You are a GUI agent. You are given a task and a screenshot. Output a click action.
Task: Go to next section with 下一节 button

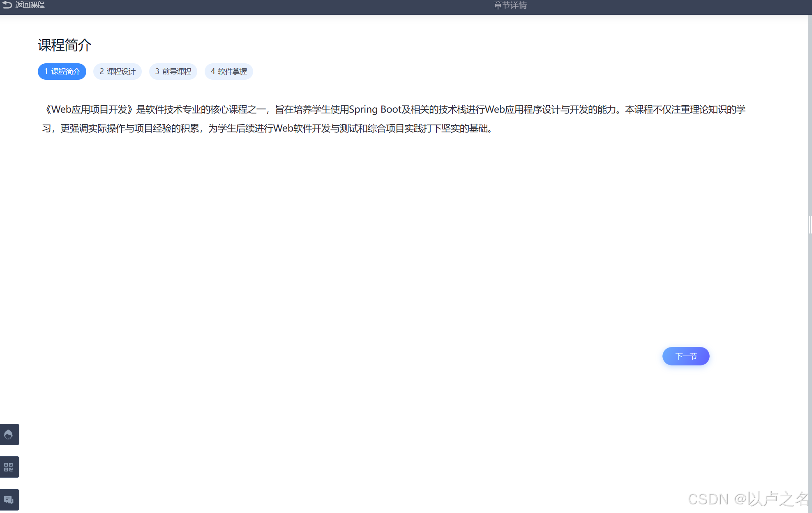(x=685, y=356)
